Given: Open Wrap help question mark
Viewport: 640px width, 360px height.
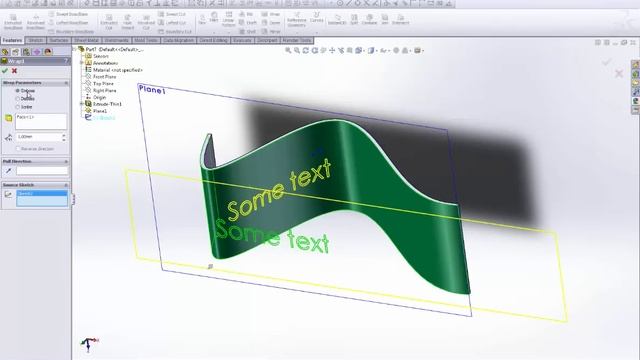Looking at the screenshot, I should (x=66, y=61).
